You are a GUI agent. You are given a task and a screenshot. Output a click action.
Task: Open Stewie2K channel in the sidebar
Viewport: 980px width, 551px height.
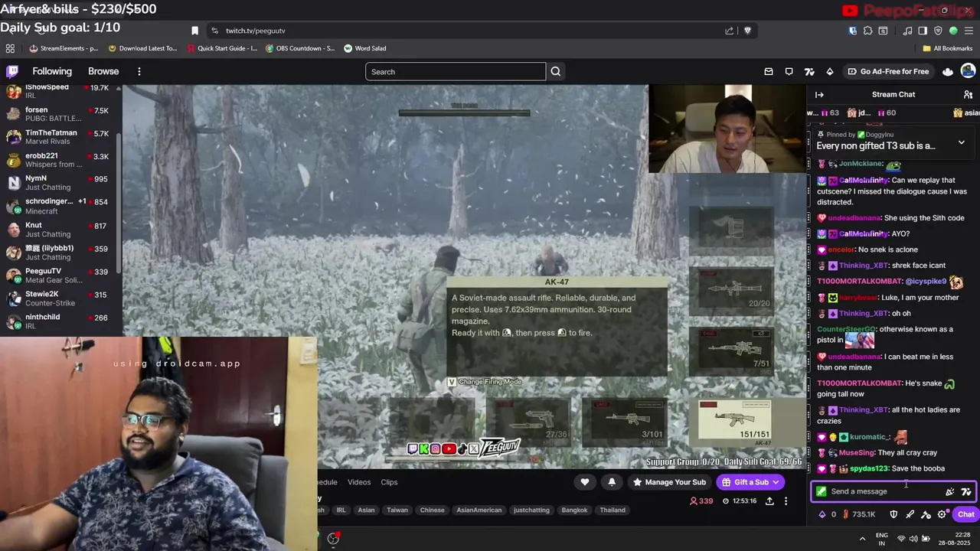pyautogui.click(x=60, y=298)
